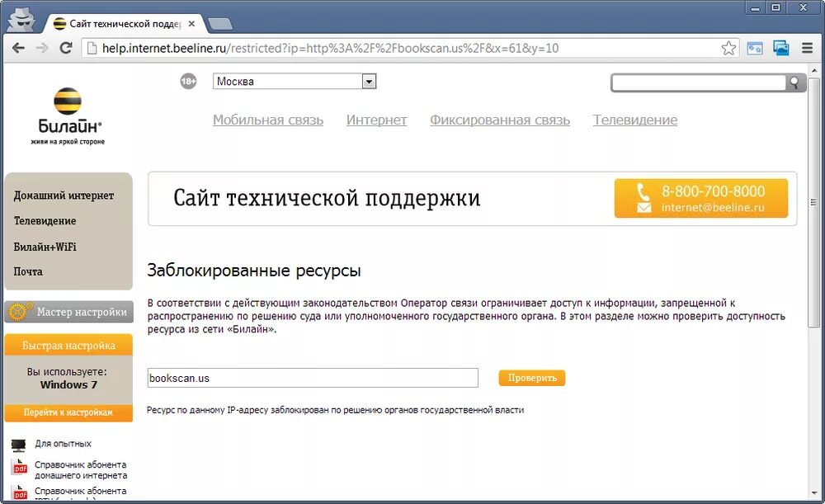Click the browser back arrow
Screen dimensions: 825x504
click(18, 49)
